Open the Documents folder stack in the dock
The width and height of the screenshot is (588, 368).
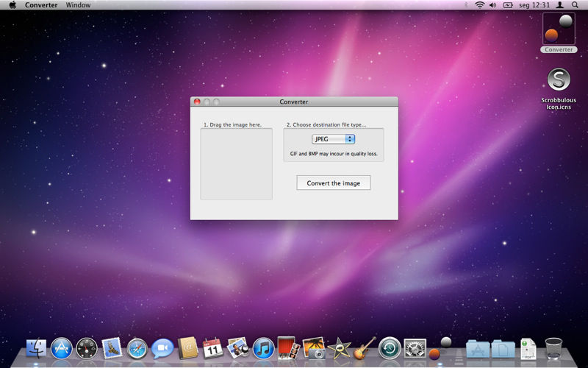[x=503, y=349]
